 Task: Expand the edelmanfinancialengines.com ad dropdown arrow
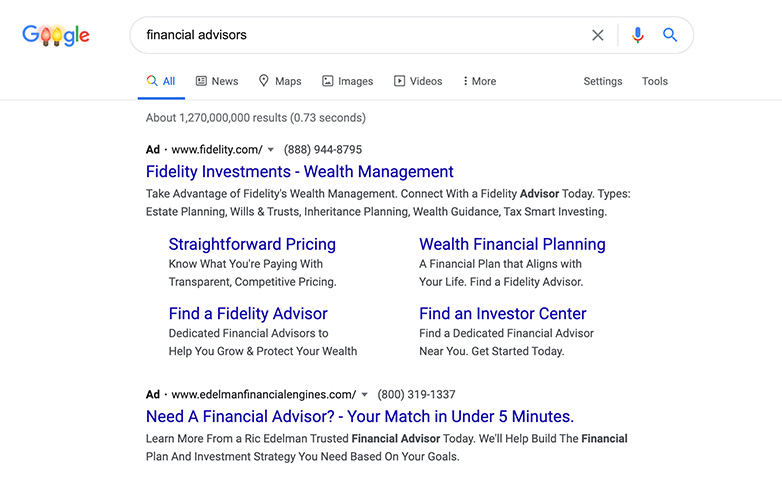[365, 394]
